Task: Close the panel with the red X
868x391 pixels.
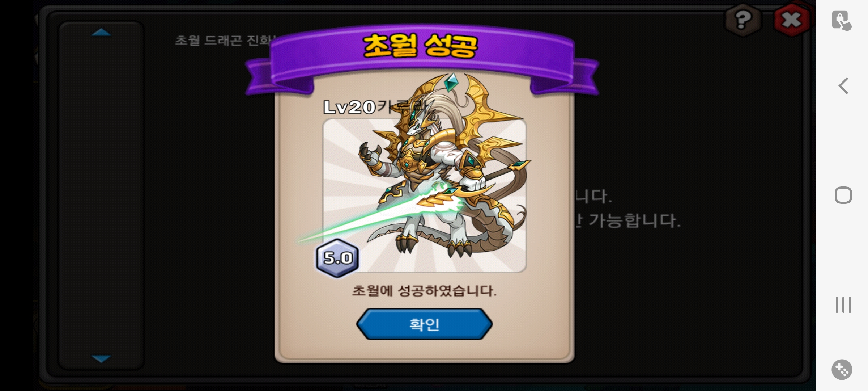Action: pyautogui.click(x=792, y=20)
